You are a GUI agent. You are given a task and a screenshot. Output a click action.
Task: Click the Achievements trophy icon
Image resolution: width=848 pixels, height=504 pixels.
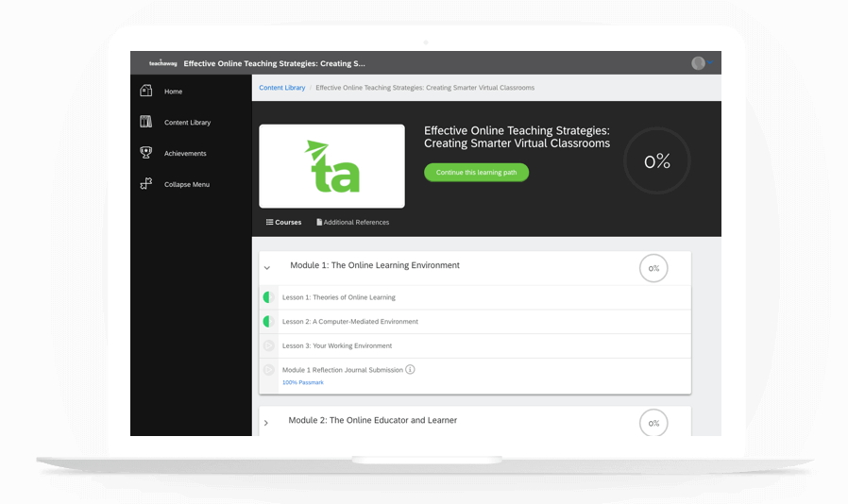click(145, 153)
